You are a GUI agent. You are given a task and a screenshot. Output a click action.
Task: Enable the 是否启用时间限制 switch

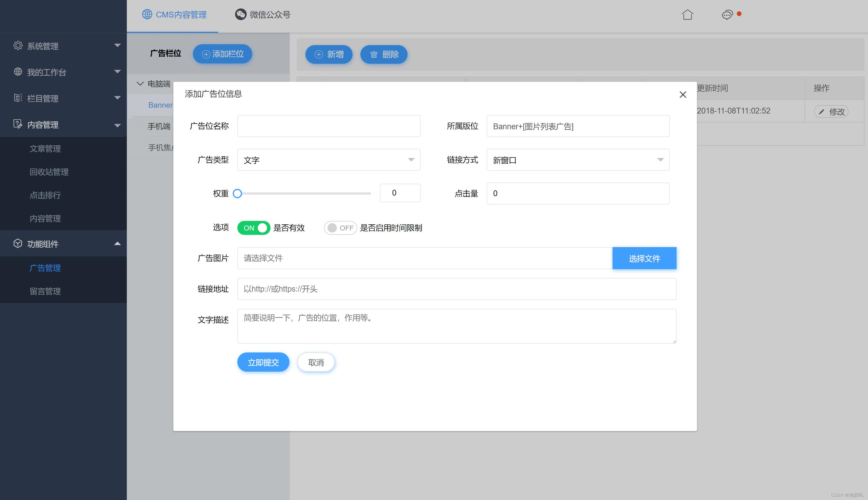pos(340,228)
